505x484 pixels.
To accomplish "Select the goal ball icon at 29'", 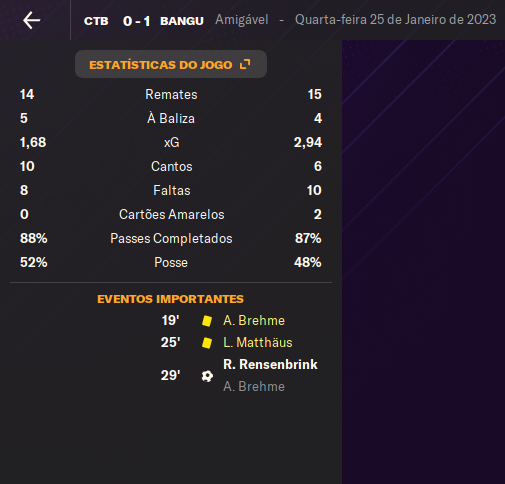I will pos(207,376).
